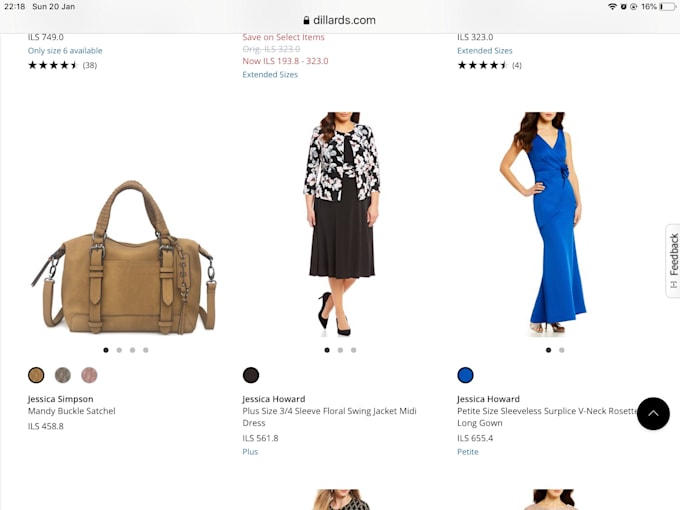Select the tan color swatch for satchel

tap(36, 375)
